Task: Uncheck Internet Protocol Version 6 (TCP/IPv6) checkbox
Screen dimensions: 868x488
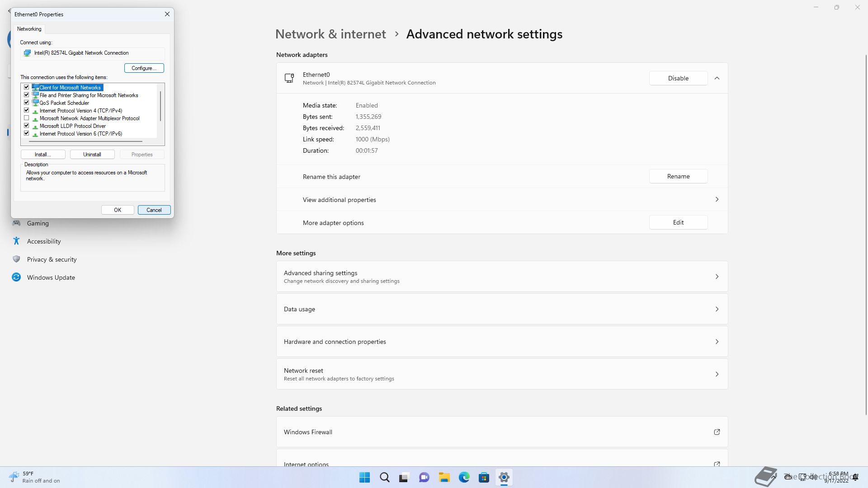Action: 27,133
